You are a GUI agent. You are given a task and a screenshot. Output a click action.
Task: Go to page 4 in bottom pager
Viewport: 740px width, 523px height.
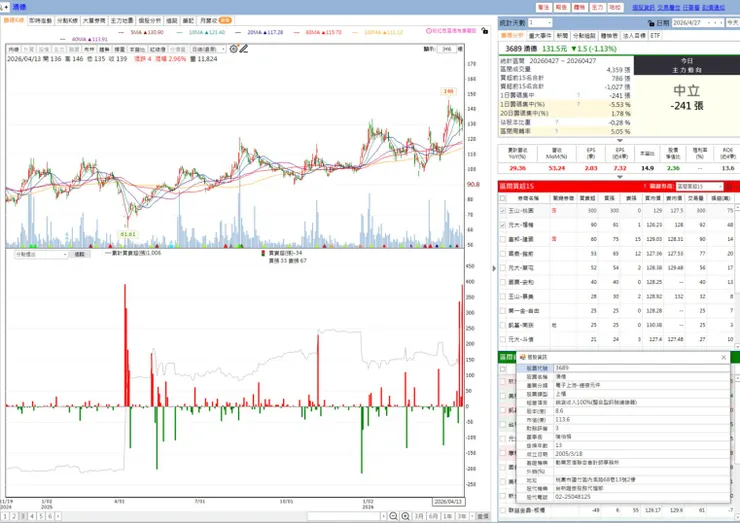pos(32,516)
